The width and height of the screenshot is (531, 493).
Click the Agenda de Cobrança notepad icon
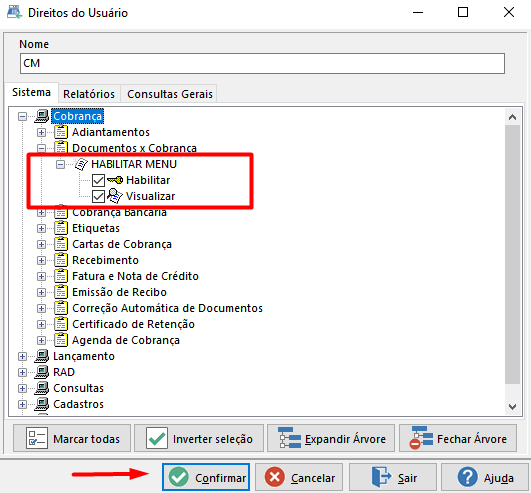pyautogui.click(x=61, y=340)
